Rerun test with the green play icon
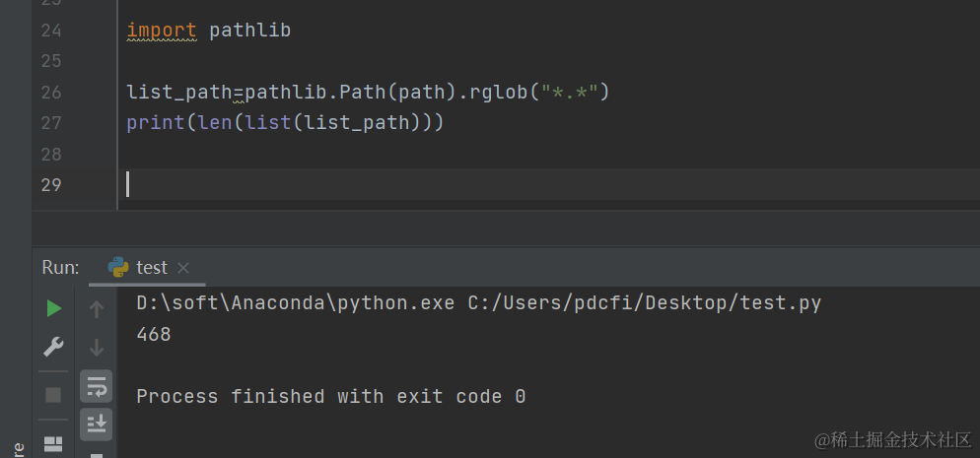 pos(54,308)
